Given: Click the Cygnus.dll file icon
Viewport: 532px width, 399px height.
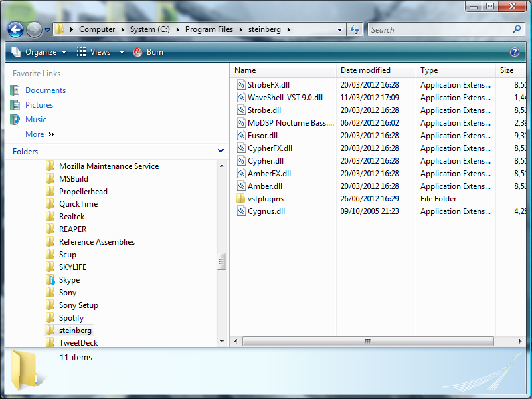Looking at the screenshot, I should [x=241, y=211].
